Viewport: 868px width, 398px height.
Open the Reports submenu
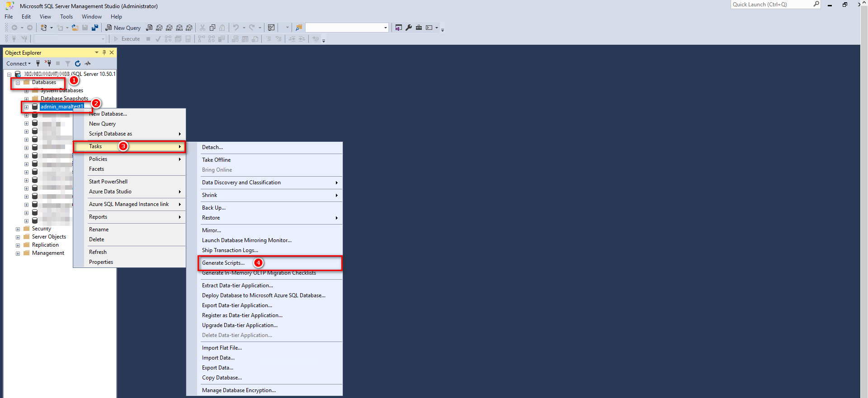[x=129, y=217]
